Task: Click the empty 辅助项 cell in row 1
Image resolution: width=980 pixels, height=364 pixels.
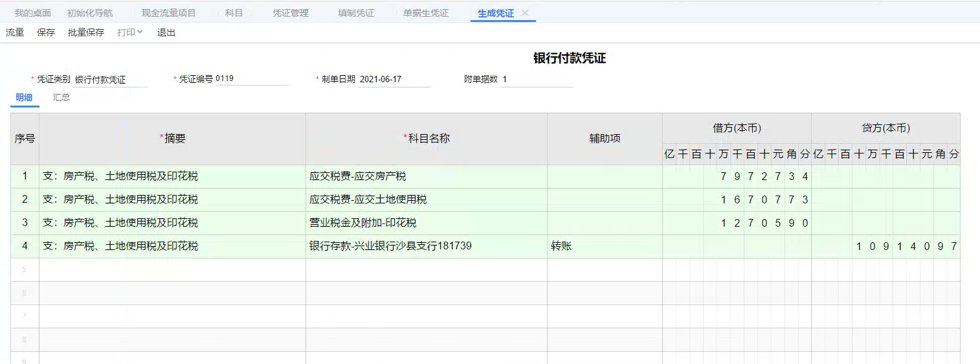Action: pos(605,176)
